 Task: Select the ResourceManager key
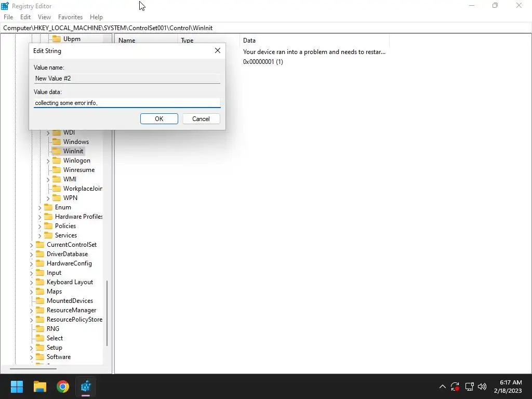pos(71,310)
